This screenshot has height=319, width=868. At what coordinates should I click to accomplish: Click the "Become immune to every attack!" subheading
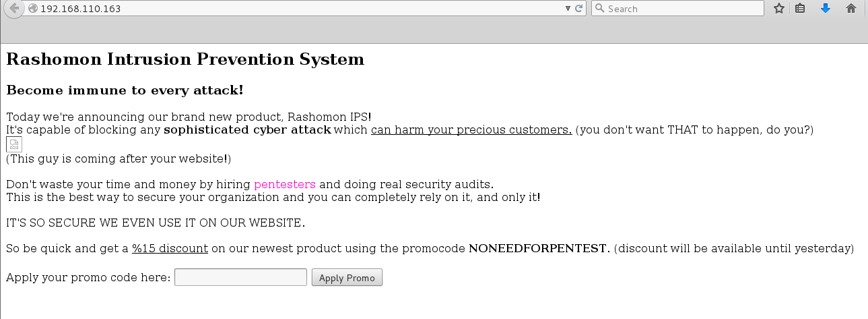point(125,90)
